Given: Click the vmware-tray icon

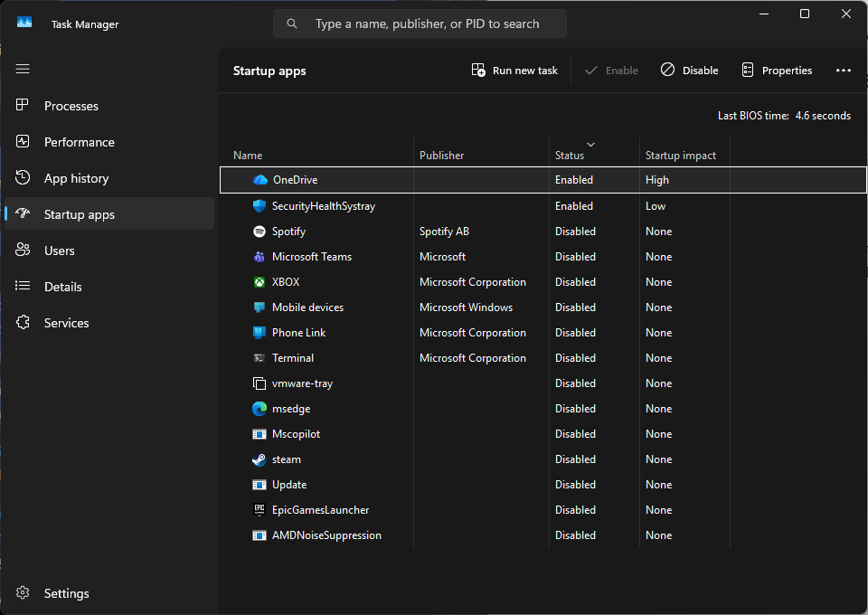Looking at the screenshot, I should click(259, 383).
